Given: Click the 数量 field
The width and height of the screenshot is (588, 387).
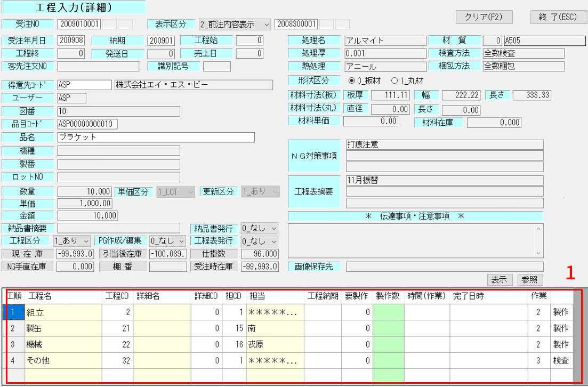Looking at the screenshot, I should click(84, 191).
